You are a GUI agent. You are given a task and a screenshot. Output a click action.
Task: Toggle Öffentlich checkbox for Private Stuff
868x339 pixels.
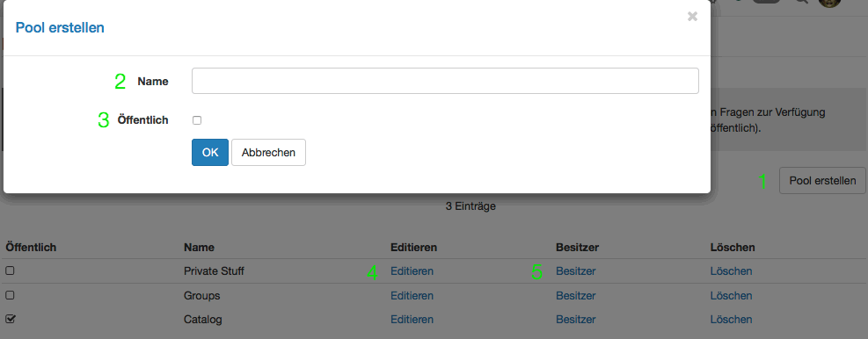click(x=10, y=270)
